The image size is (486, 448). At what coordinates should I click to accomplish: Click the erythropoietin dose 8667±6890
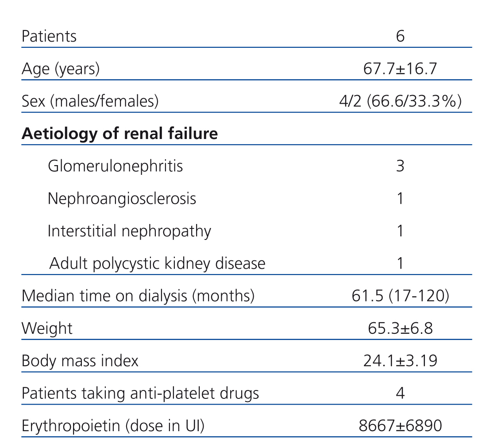[400, 426]
